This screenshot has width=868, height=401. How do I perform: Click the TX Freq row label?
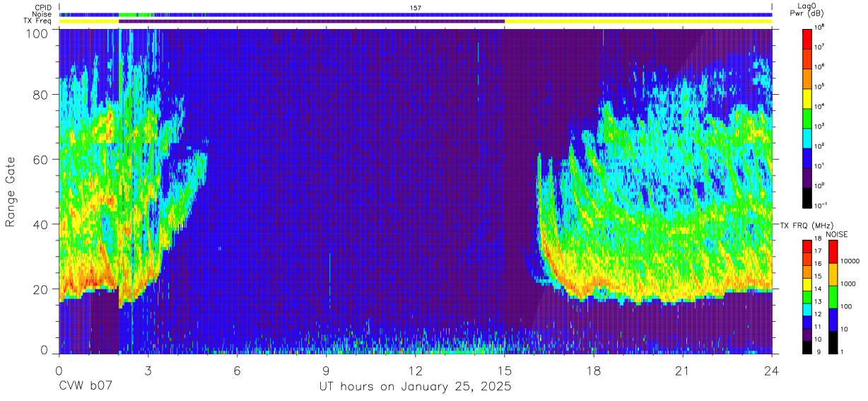[x=38, y=21]
